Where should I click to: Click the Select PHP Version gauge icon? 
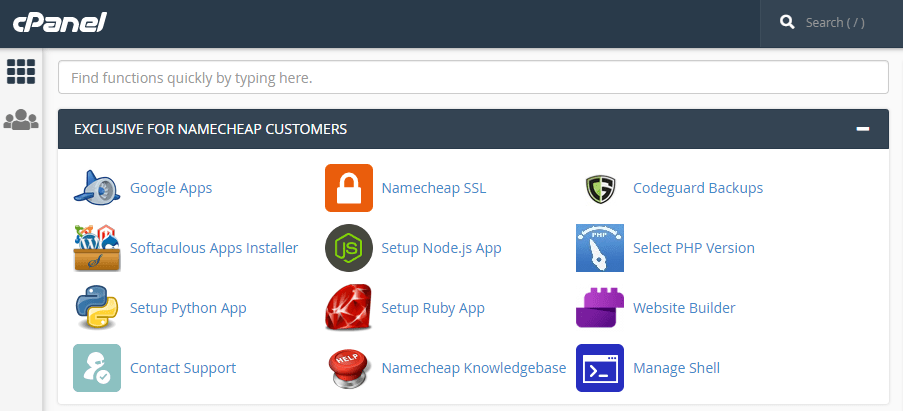tap(600, 248)
